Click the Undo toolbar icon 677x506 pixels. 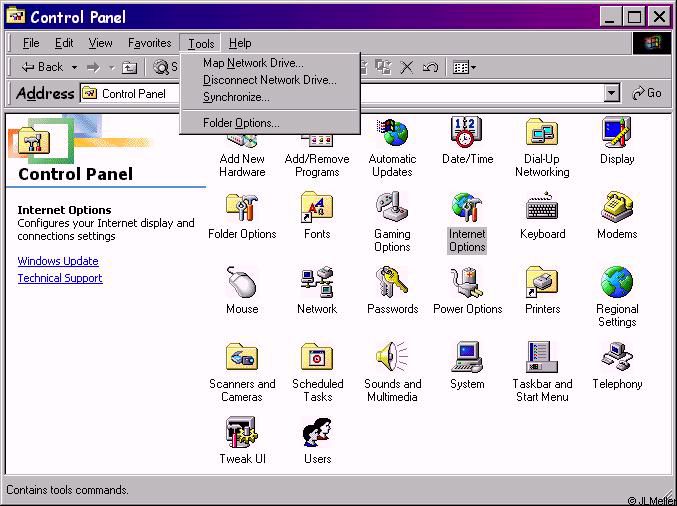click(x=430, y=67)
